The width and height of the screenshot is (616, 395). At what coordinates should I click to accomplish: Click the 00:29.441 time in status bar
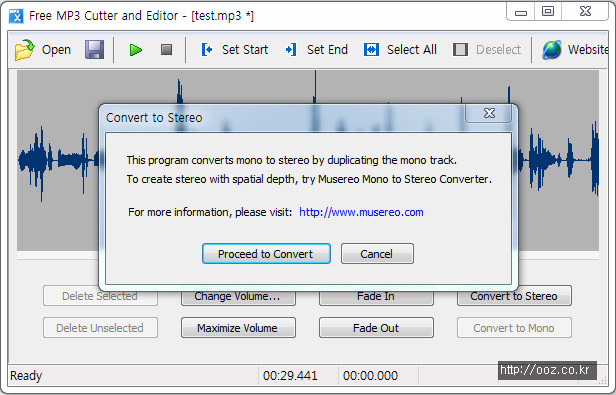(290, 376)
